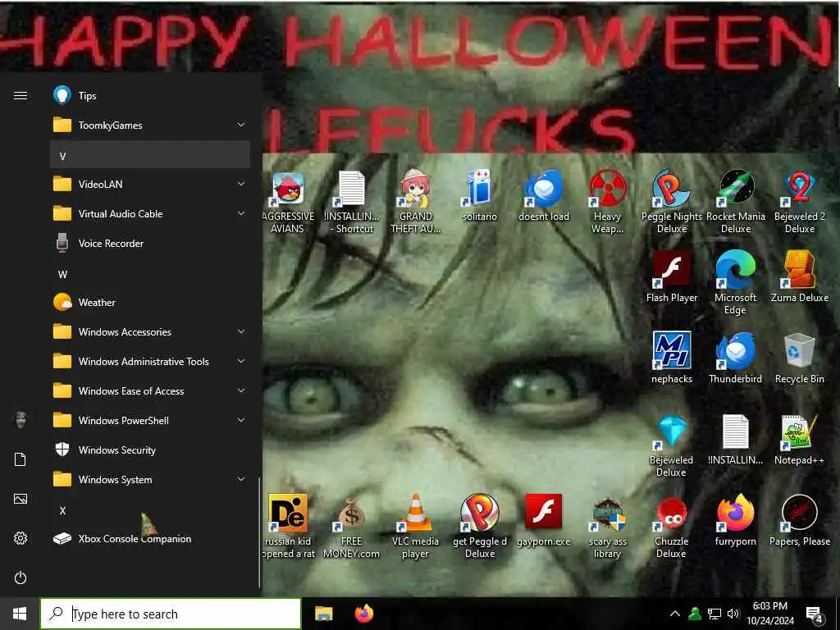Launch the solitario desktop shortcut
This screenshot has width=840, height=630.
[x=479, y=196]
